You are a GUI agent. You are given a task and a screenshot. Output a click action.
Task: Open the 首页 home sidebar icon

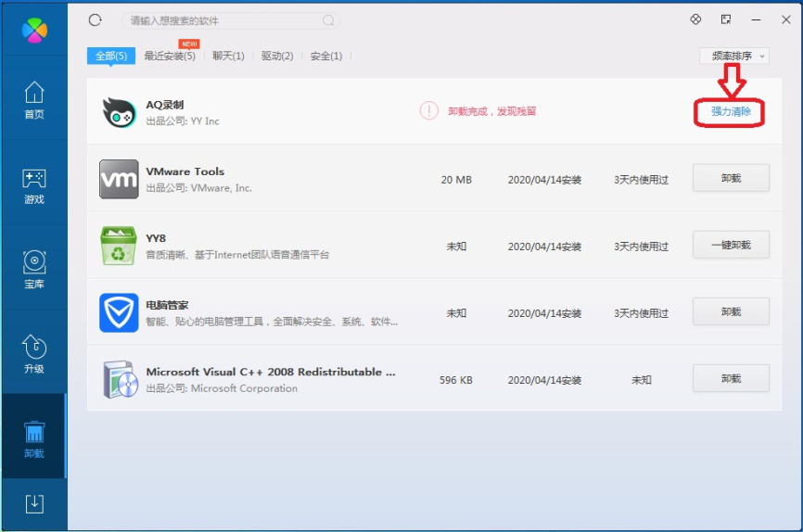point(33,100)
